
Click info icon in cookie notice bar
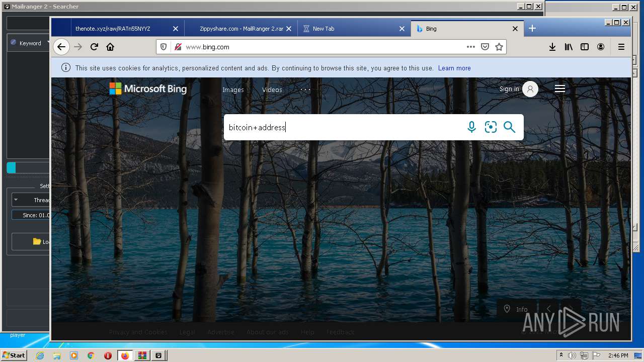click(x=65, y=67)
